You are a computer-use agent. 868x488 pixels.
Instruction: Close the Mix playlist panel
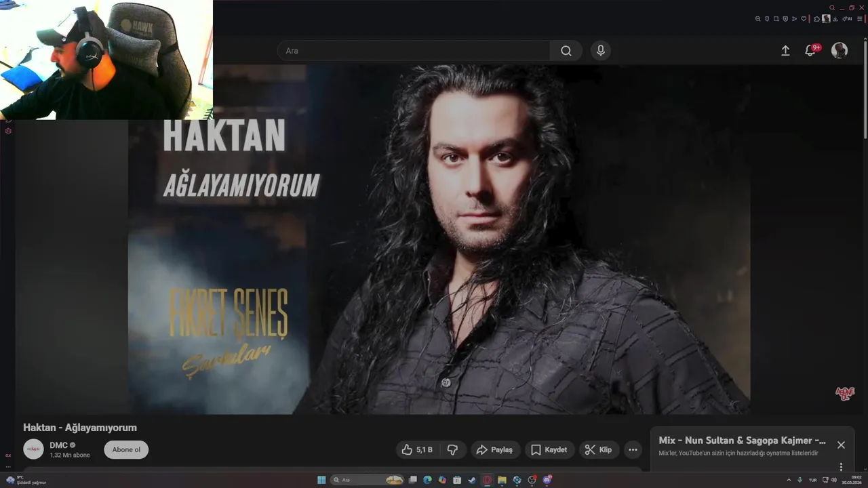point(841,445)
